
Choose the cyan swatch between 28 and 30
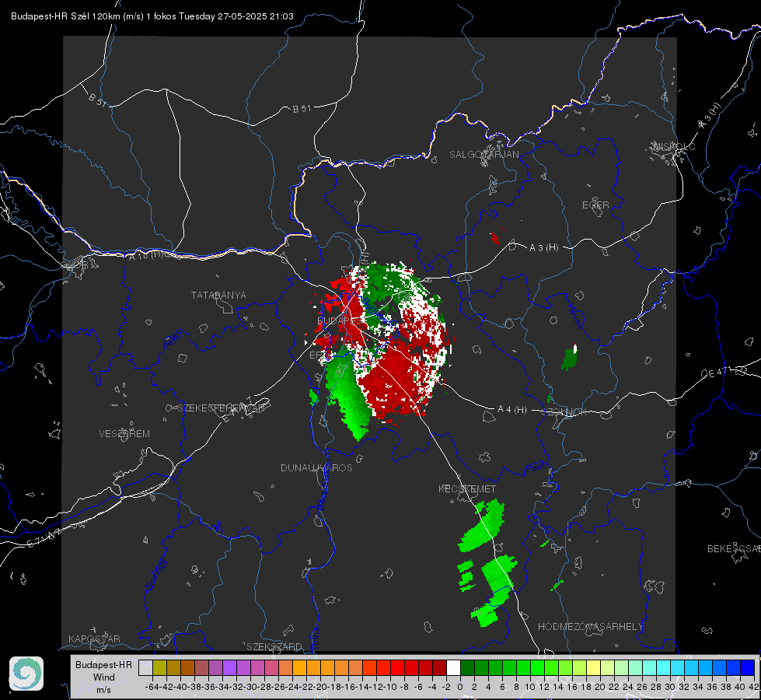664,668
